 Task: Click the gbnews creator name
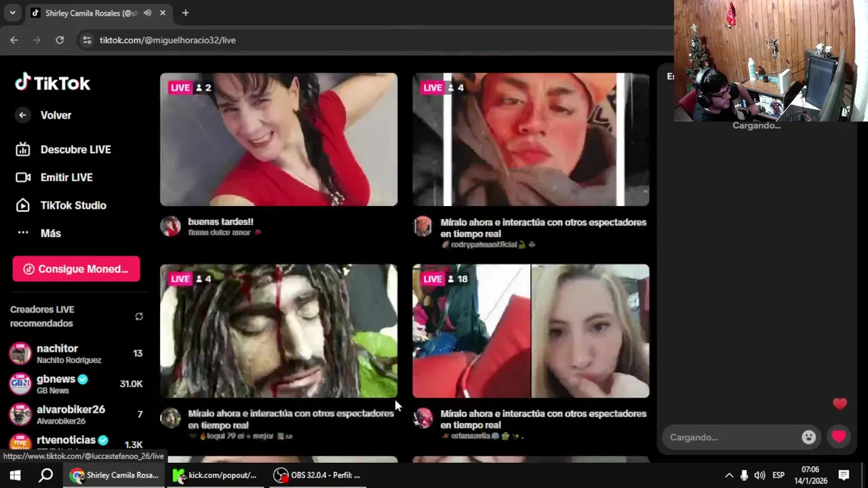(56, 379)
